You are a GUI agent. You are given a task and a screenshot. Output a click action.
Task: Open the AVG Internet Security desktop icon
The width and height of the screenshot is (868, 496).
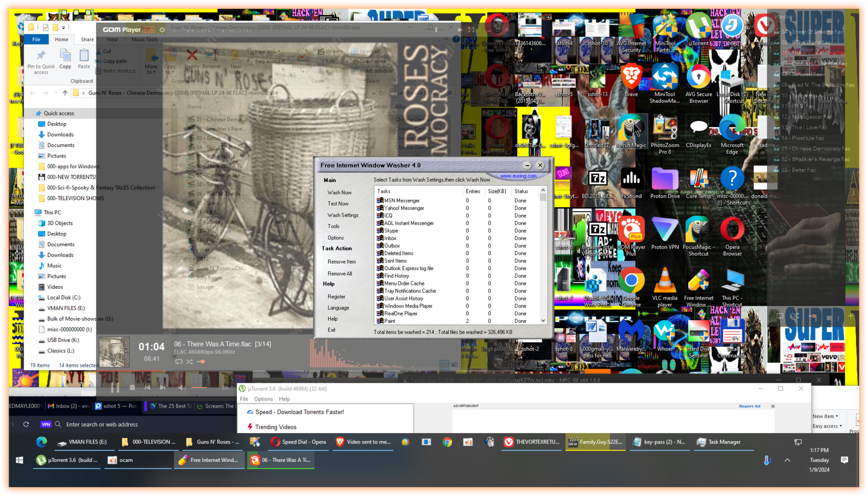(631, 33)
